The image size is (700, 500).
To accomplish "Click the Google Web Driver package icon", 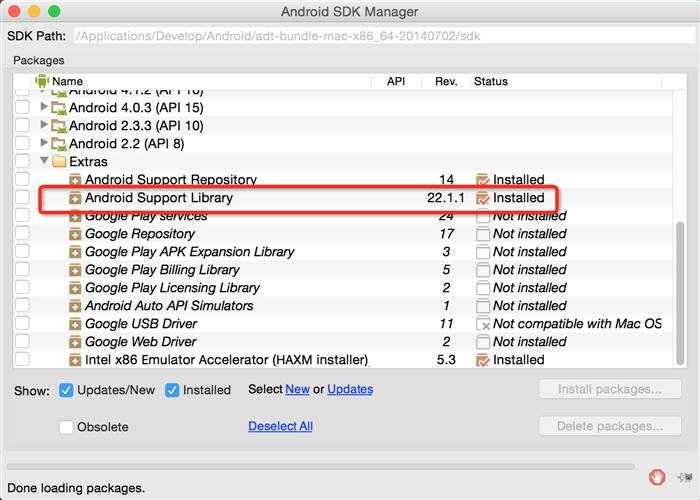I will (75, 342).
